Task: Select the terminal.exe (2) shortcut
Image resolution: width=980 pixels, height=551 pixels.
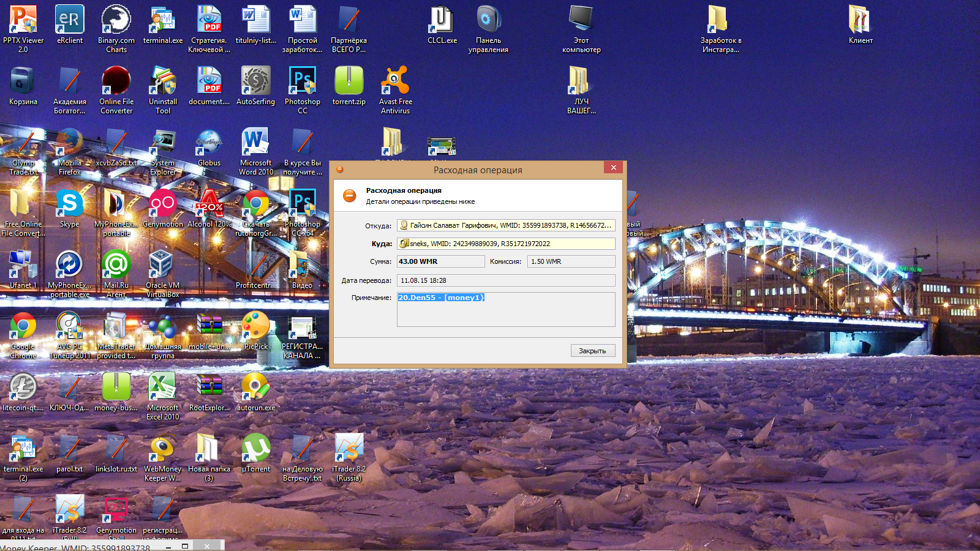Action: (23, 457)
